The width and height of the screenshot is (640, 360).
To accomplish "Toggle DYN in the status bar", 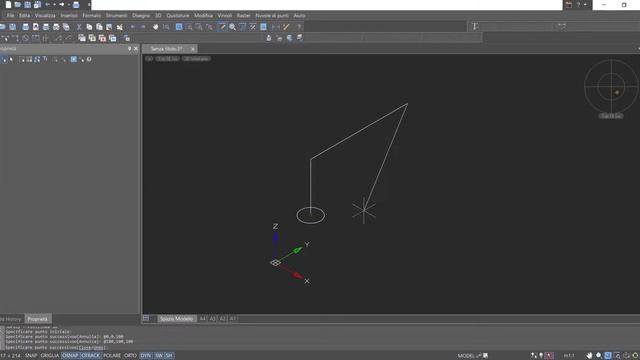I will (145, 356).
